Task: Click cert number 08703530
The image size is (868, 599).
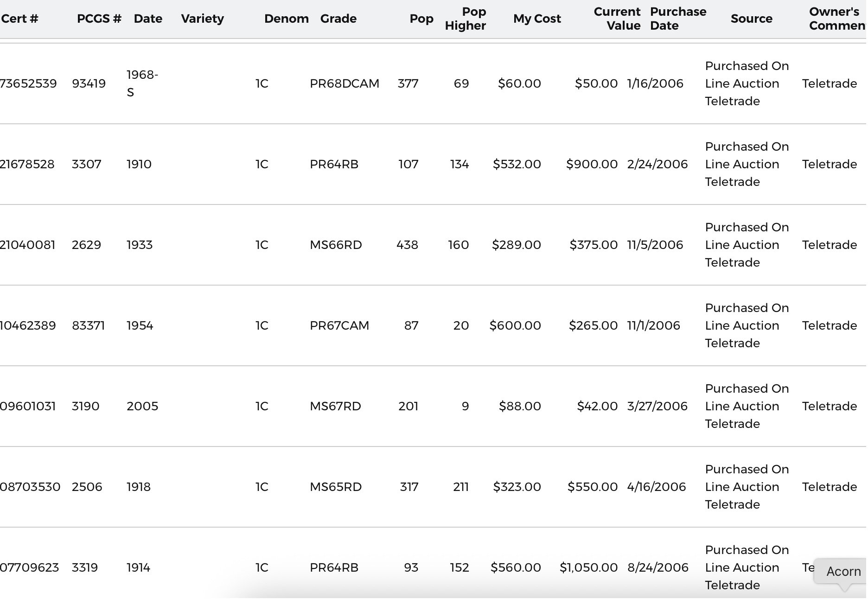Action: click(30, 487)
